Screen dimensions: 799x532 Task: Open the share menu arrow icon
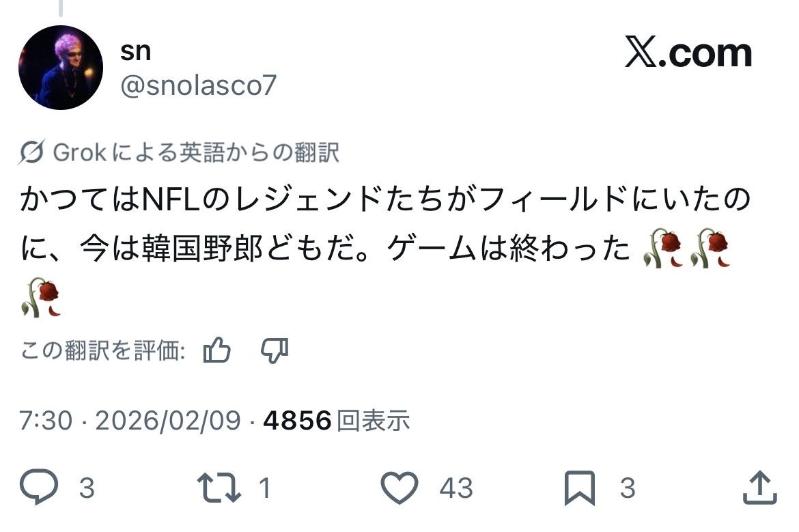[x=759, y=488]
